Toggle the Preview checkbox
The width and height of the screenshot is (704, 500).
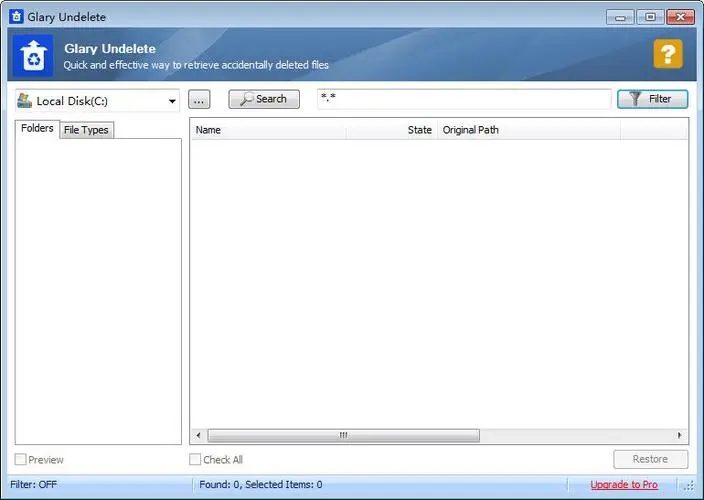[20, 459]
